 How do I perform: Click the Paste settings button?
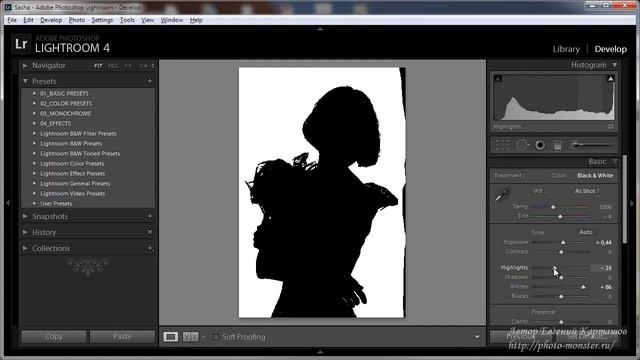coord(122,337)
